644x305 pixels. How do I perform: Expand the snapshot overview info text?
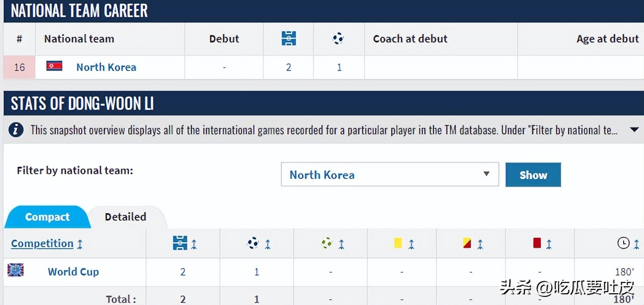pyautogui.click(x=634, y=130)
